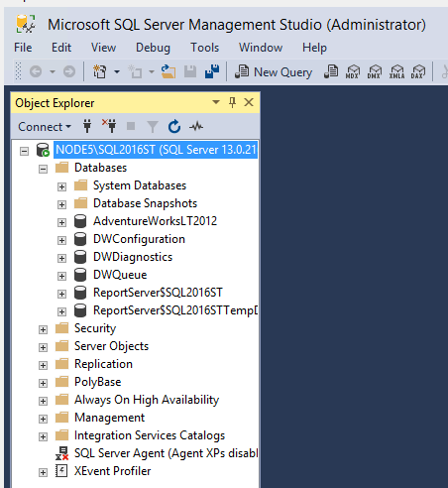Click the New Query button
Viewport: 448px width, 488px height.
(x=274, y=71)
